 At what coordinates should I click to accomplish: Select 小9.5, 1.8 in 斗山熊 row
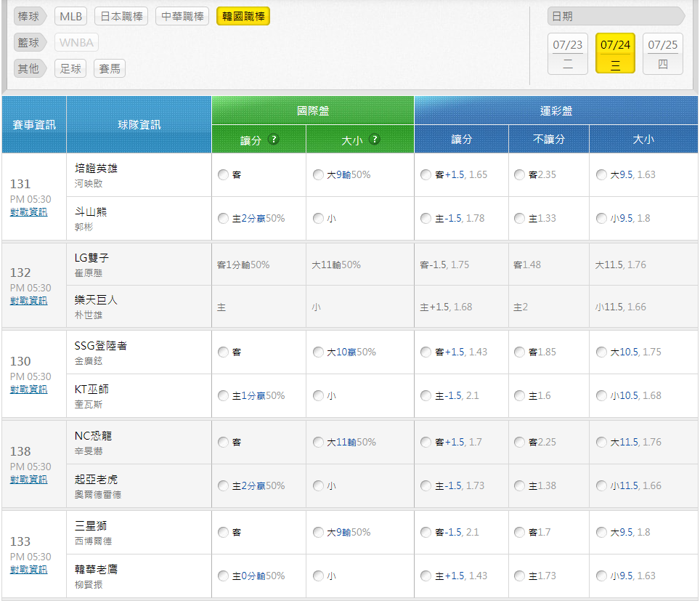tap(602, 219)
